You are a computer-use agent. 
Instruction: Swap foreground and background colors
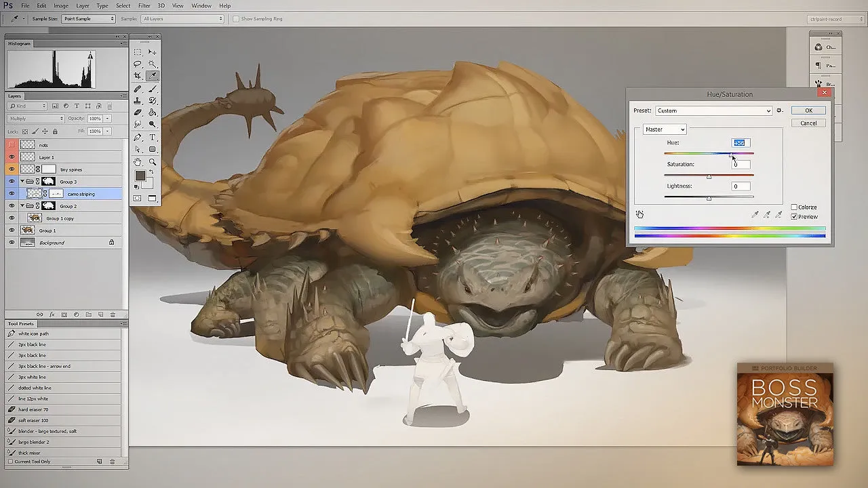coord(151,173)
